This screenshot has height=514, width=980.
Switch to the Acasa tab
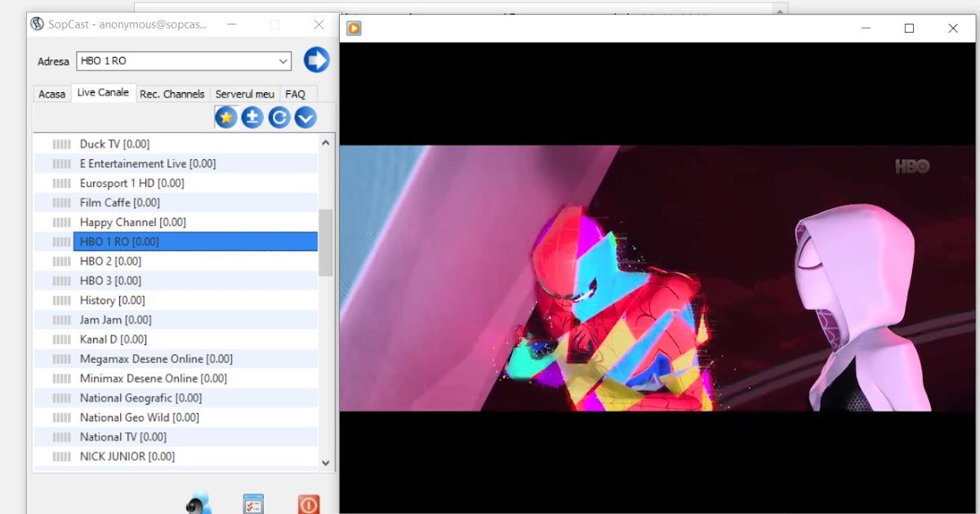tap(51, 94)
